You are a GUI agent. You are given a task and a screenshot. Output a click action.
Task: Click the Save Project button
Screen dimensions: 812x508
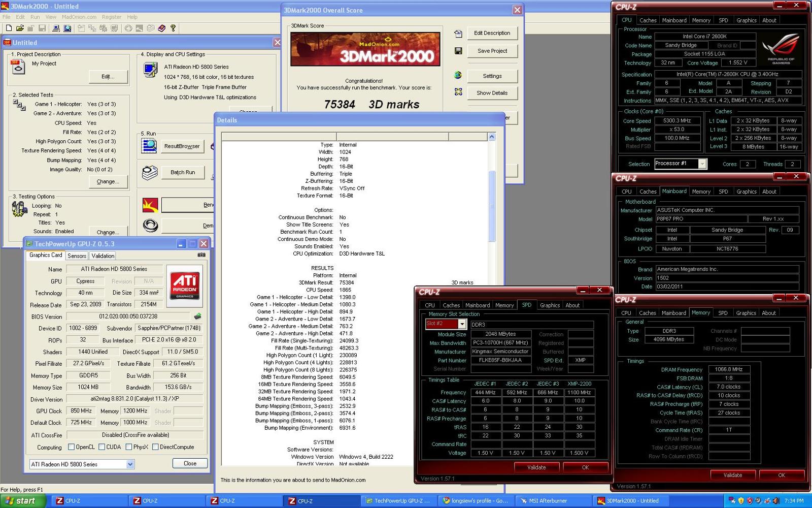pyautogui.click(x=492, y=51)
